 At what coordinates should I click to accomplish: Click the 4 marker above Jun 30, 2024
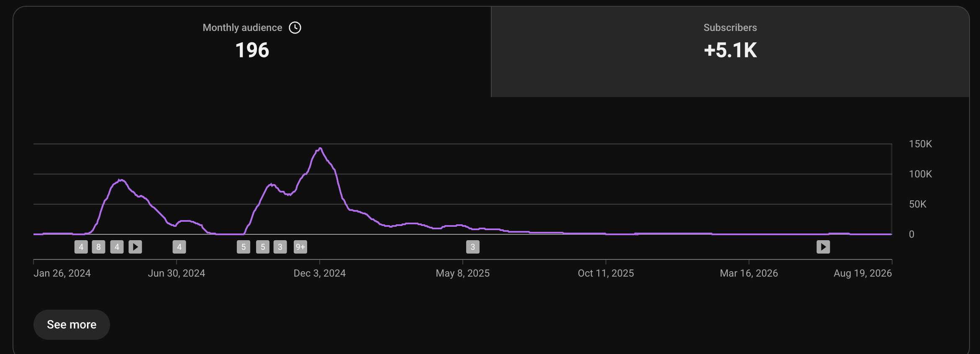coord(179,247)
